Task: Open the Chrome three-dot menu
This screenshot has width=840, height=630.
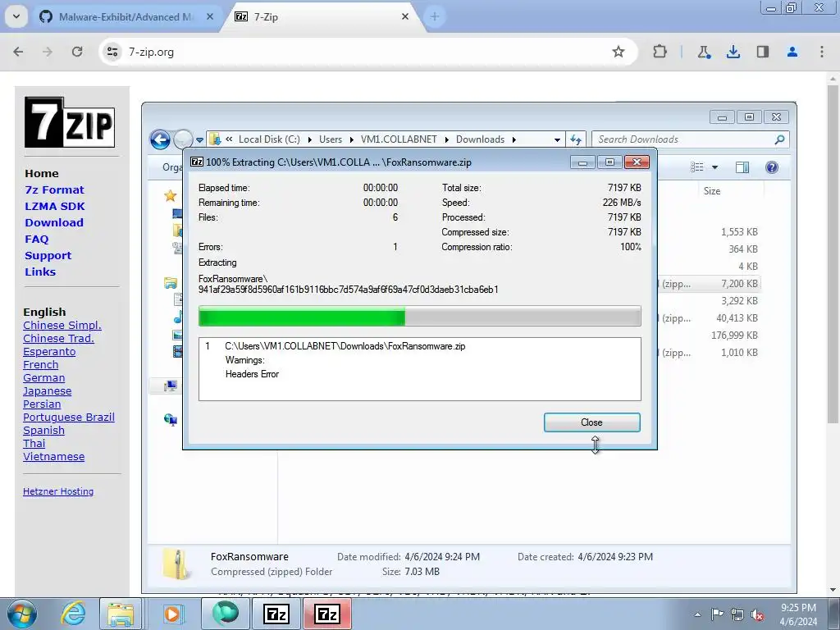Action: [x=822, y=52]
